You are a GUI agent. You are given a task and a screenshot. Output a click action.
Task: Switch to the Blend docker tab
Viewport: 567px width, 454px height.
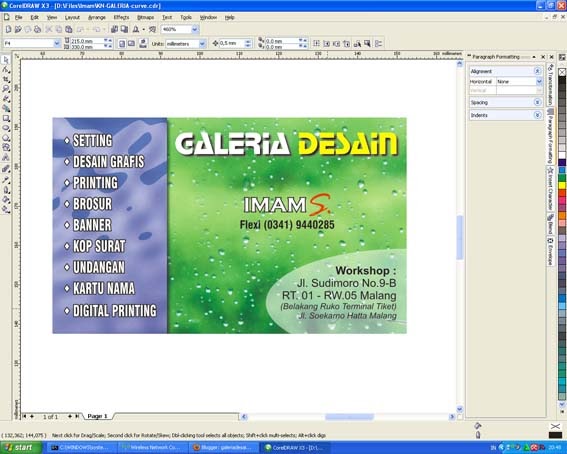click(550, 223)
